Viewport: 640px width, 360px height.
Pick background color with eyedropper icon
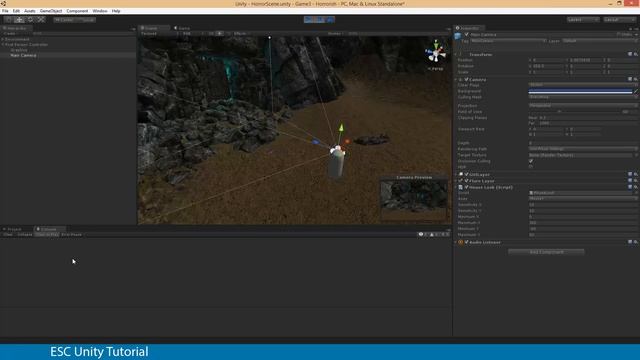(x=636, y=91)
